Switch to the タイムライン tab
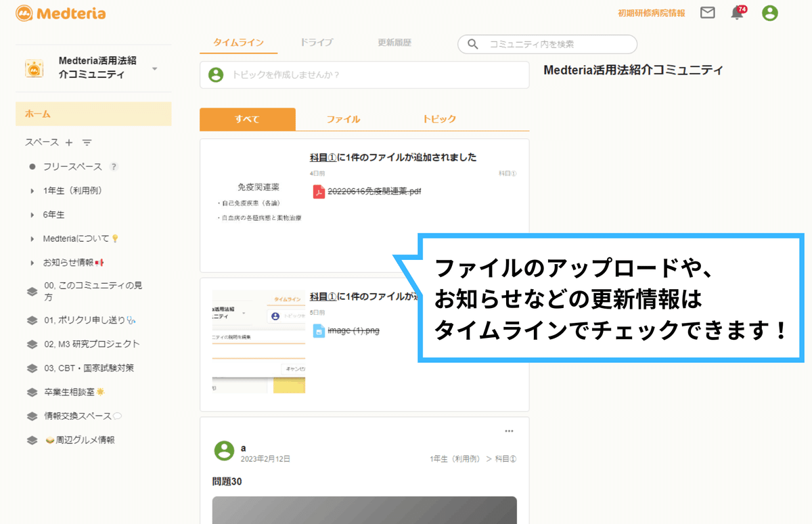Screen dimensions: 812x524 tap(238, 43)
